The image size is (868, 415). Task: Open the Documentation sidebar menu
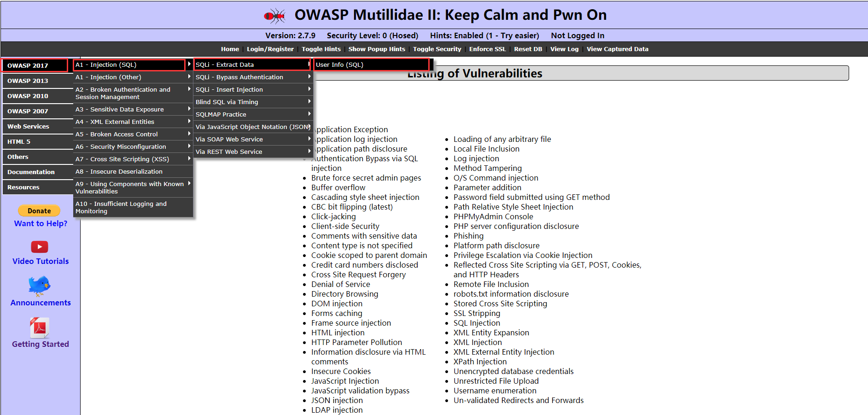point(38,172)
